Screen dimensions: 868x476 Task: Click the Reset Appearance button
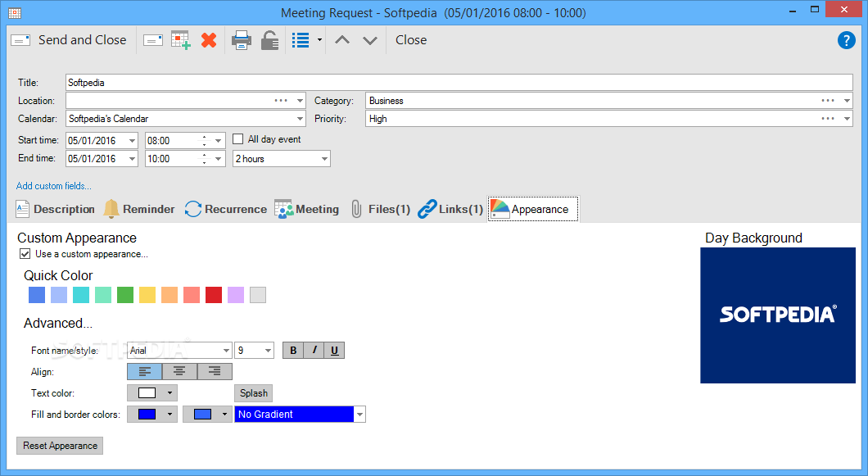click(x=60, y=446)
